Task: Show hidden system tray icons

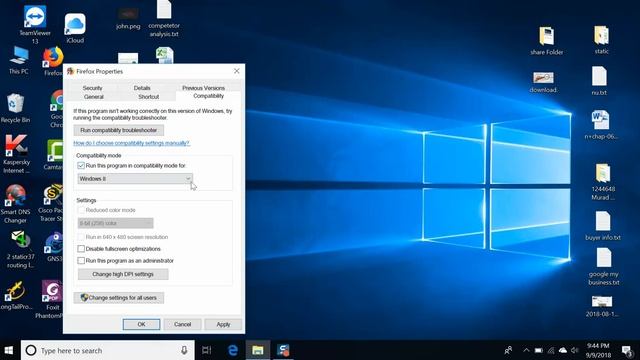Action: click(526, 350)
